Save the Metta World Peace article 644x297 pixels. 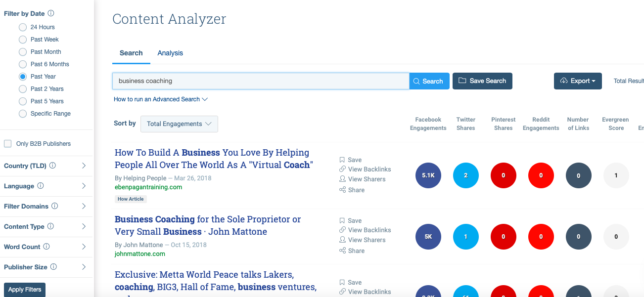351,282
